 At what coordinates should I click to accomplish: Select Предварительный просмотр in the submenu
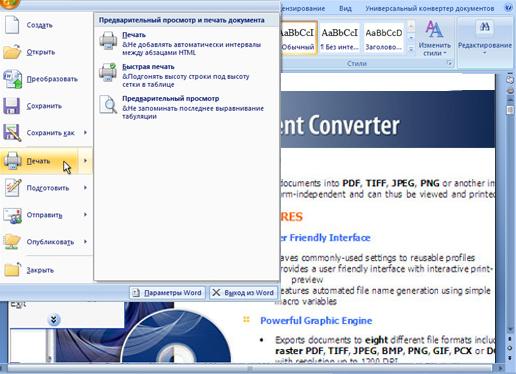pos(187,107)
